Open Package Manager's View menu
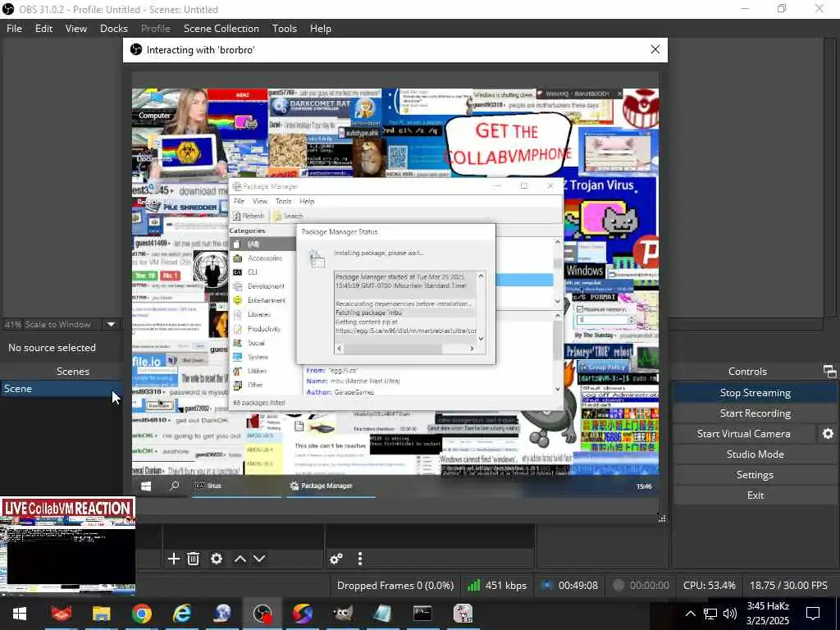This screenshot has width=840, height=630. tap(260, 202)
